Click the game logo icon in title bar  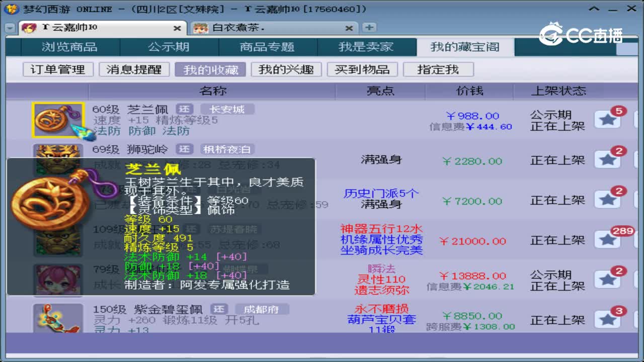tap(12, 9)
